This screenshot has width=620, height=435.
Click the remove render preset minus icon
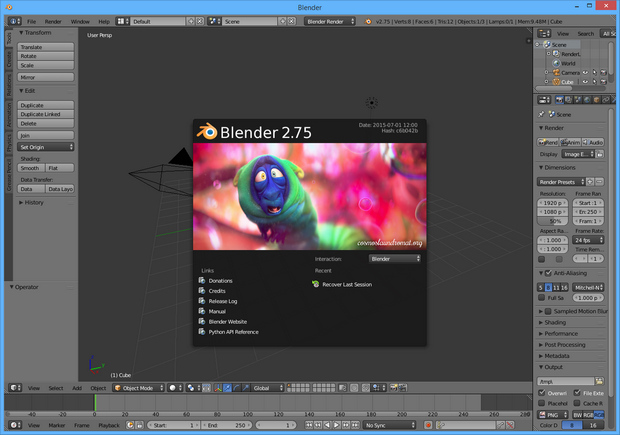[599, 182]
